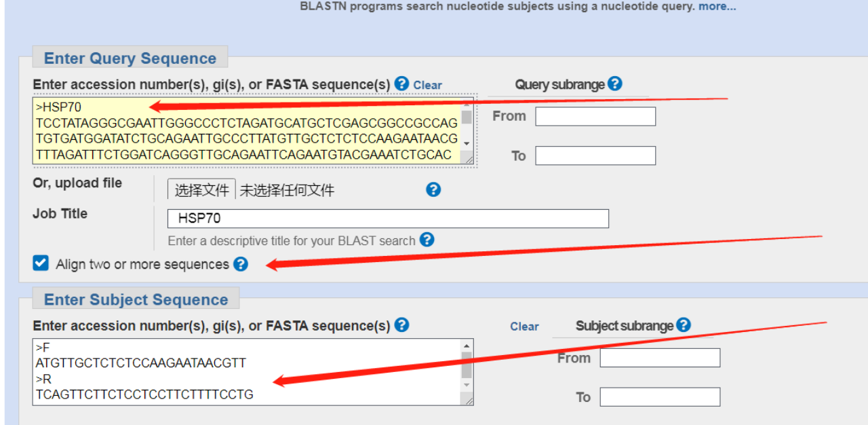Click help icon next to Align two sequences
868x425 pixels.
(x=240, y=264)
